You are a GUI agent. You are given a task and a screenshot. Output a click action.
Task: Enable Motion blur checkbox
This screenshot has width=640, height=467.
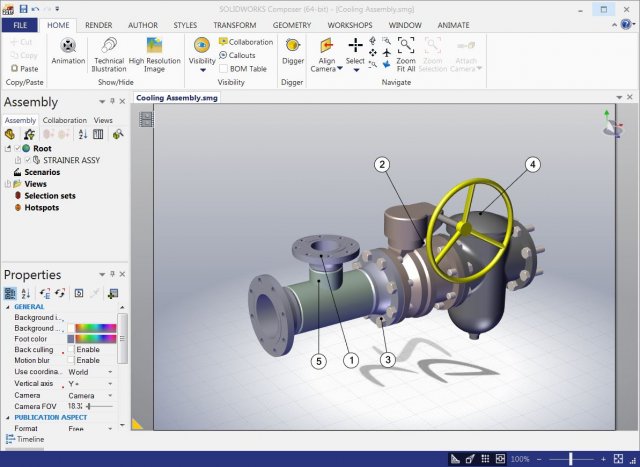tap(71, 360)
